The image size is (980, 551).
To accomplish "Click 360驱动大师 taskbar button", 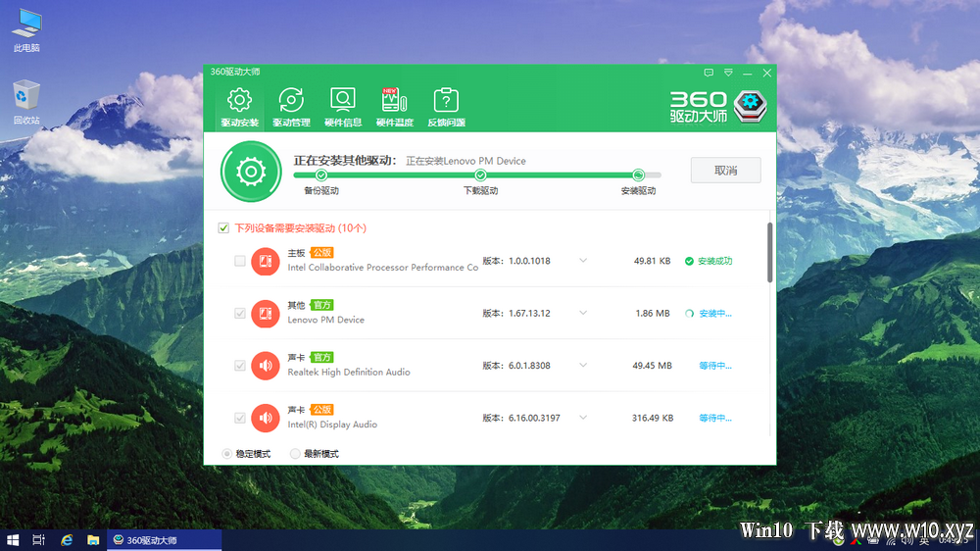I will tap(165, 540).
